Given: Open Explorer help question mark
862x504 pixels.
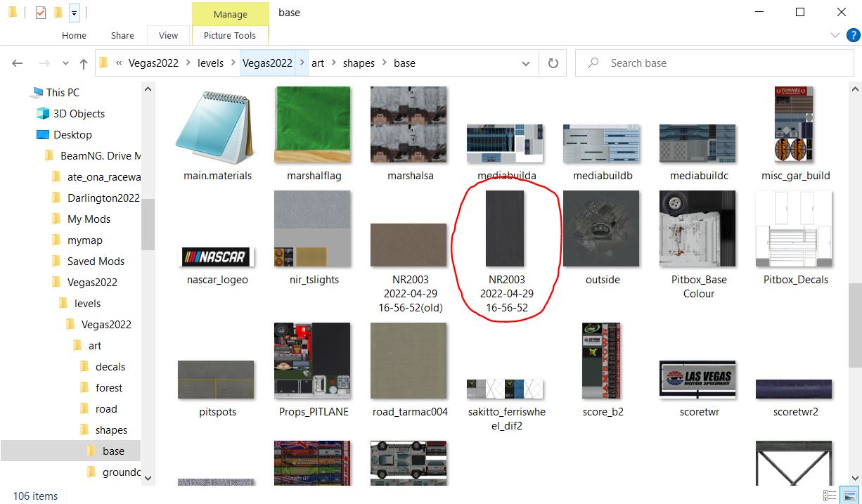Looking at the screenshot, I should point(853,35).
